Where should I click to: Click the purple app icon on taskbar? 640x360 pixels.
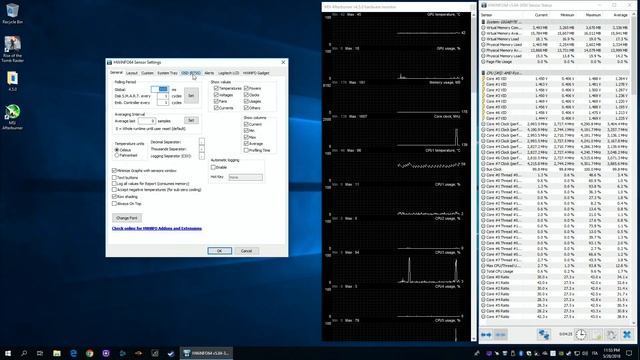[106, 353]
